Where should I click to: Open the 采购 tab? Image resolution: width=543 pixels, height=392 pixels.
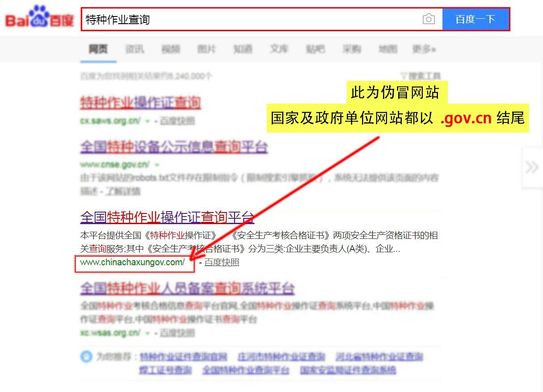pos(351,49)
